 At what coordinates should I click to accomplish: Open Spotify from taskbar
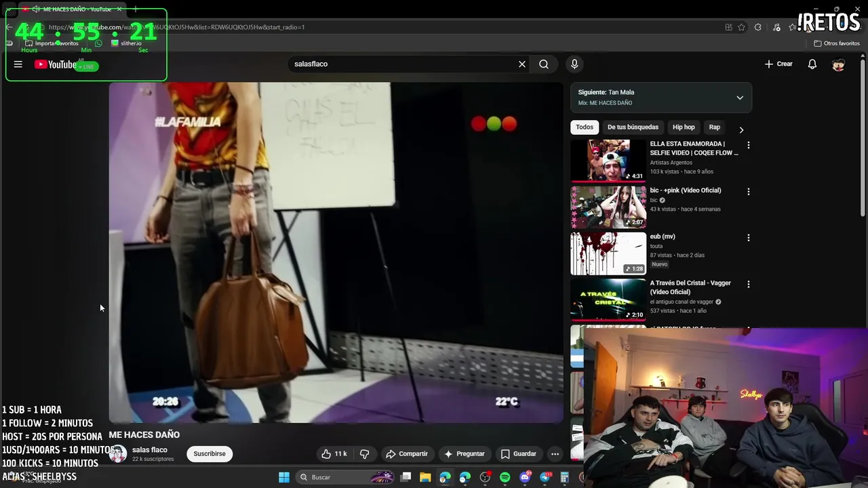(505, 477)
